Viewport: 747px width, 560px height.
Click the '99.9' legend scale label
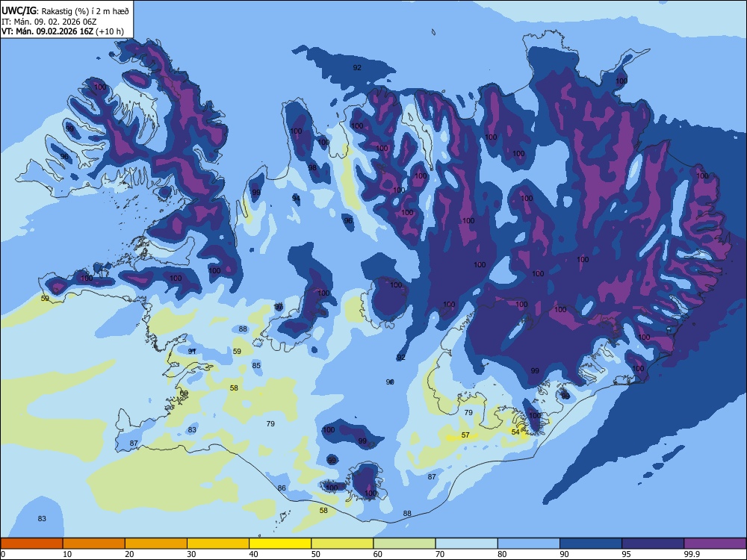tap(691, 554)
